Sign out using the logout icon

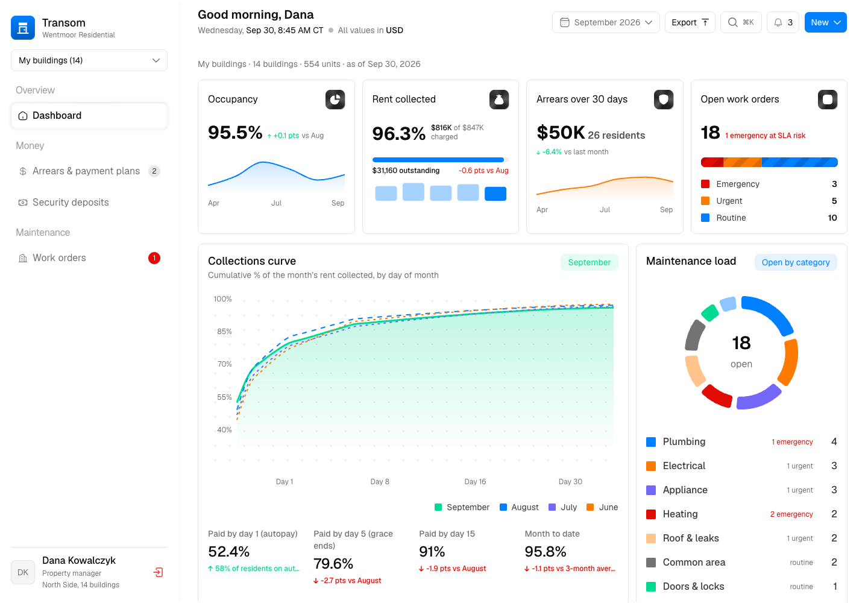(159, 572)
